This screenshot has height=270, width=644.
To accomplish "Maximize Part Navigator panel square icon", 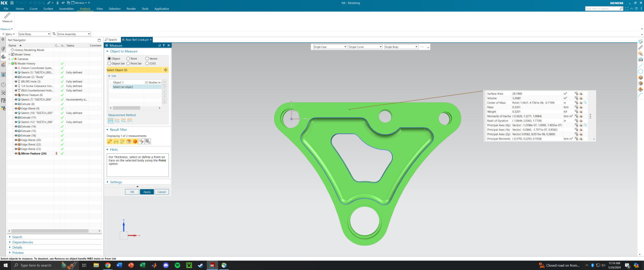I will click(99, 40).
